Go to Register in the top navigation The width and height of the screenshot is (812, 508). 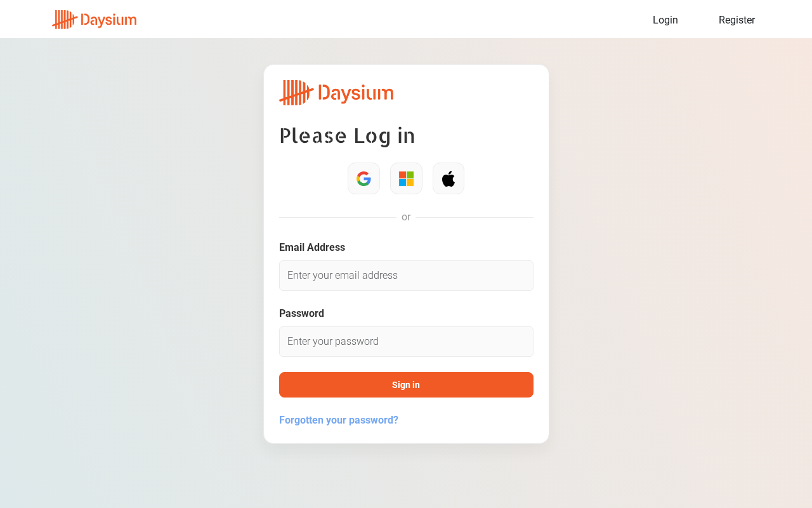pyautogui.click(x=737, y=20)
